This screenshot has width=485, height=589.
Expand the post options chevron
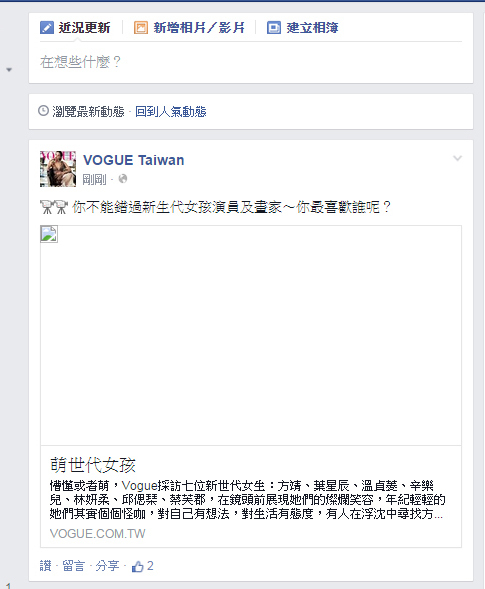[457, 158]
